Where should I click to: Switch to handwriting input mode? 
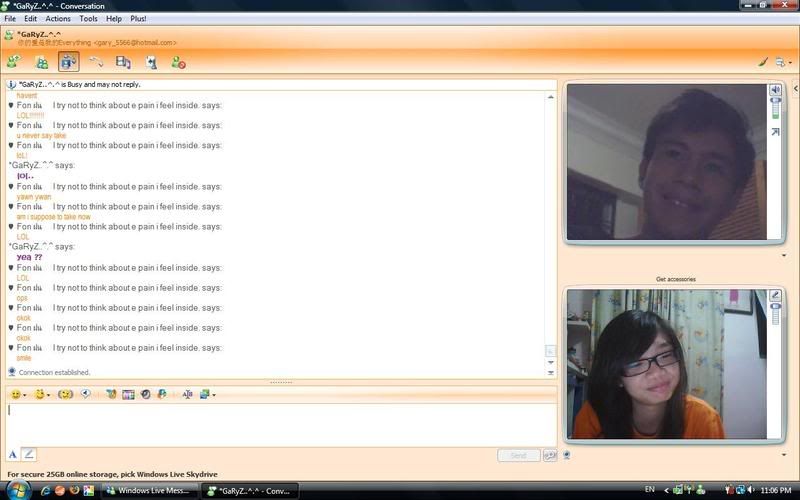pos(29,454)
